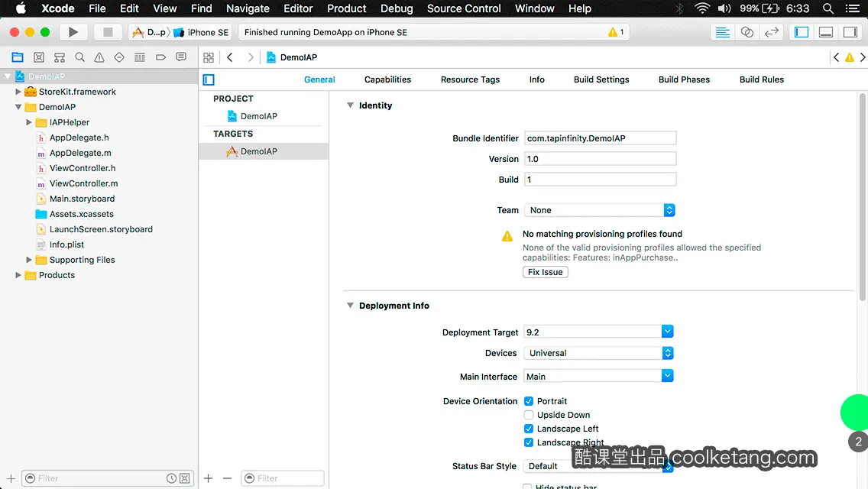Image resolution: width=868 pixels, height=489 pixels.
Task: Collapse the DemoIAP group folder
Action: coord(18,107)
